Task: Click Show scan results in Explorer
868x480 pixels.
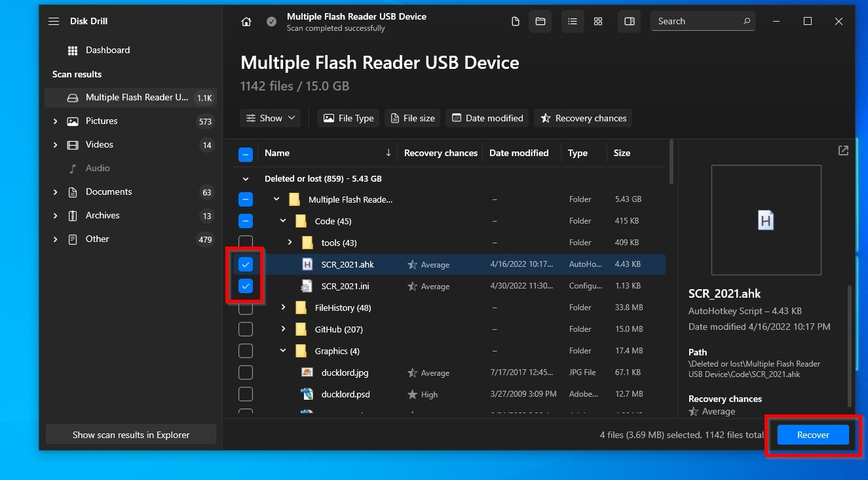Action: [x=131, y=435]
